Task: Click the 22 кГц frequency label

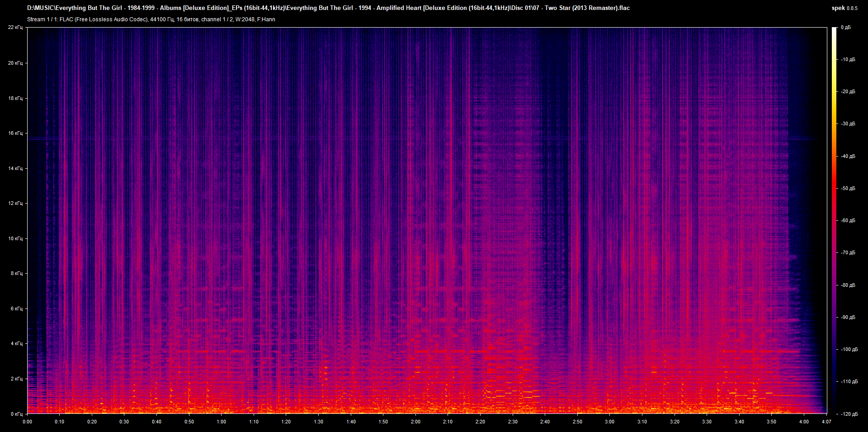Action: click(15, 28)
